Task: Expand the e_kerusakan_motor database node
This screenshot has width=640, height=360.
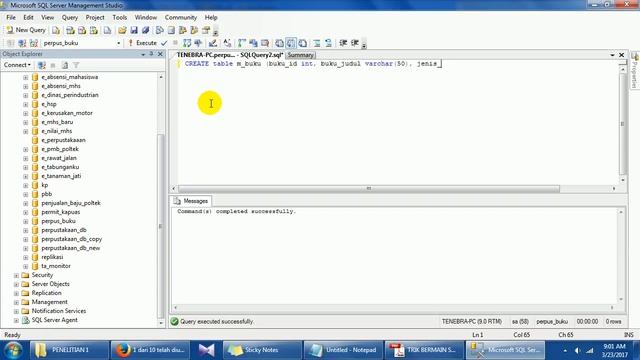Action: 26,113
